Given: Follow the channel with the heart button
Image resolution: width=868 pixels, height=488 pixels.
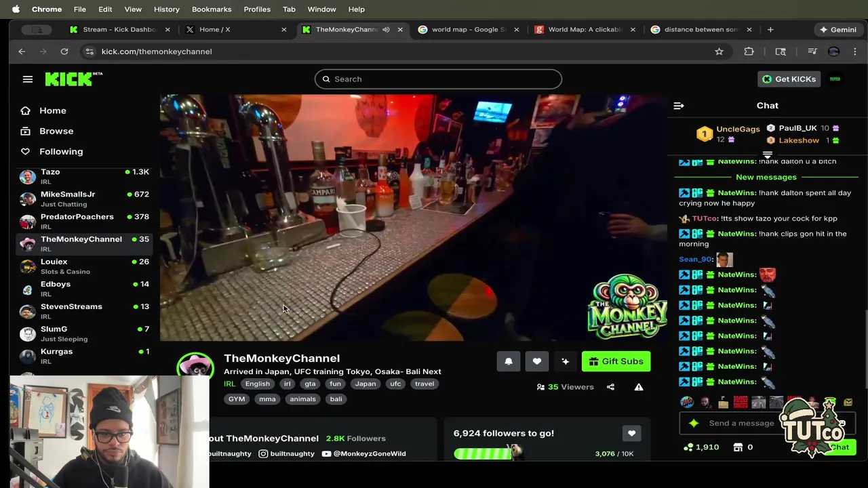Looking at the screenshot, I should coord(536,361).
